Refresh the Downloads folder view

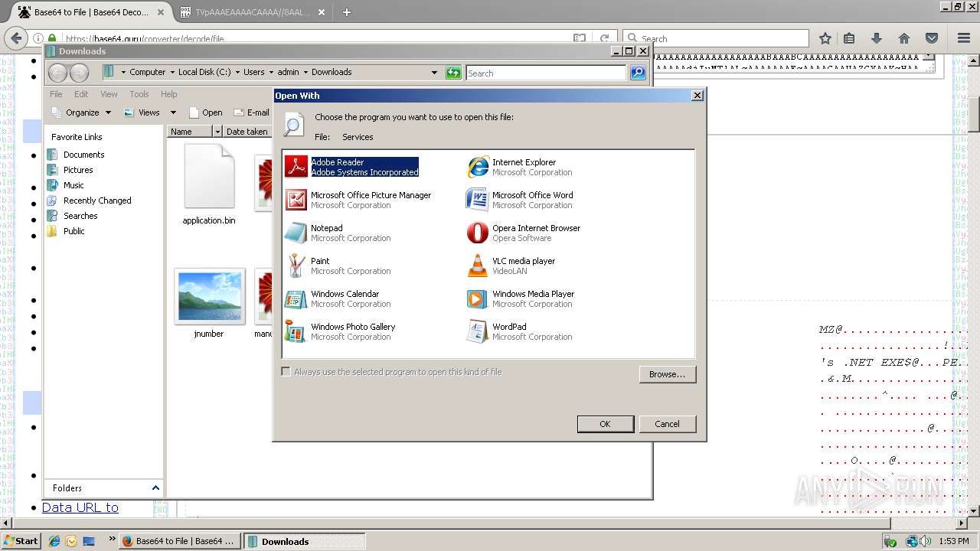point(454,73)
